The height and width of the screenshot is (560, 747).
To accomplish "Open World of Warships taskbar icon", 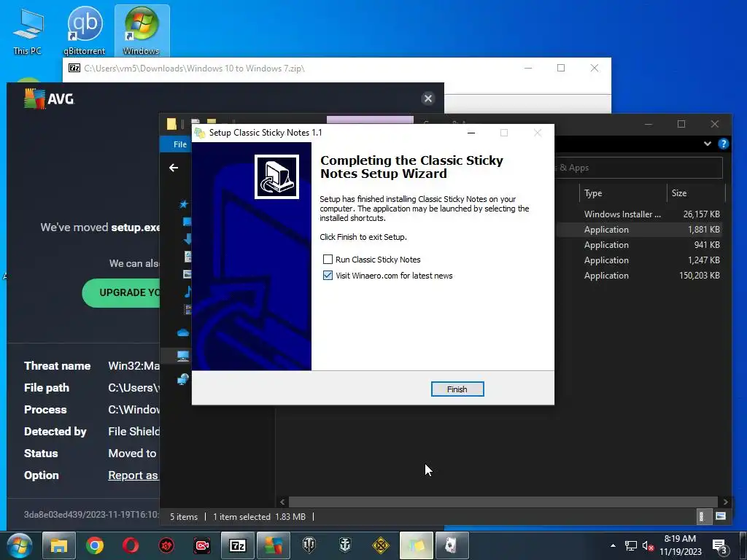I will pos(345,545).
